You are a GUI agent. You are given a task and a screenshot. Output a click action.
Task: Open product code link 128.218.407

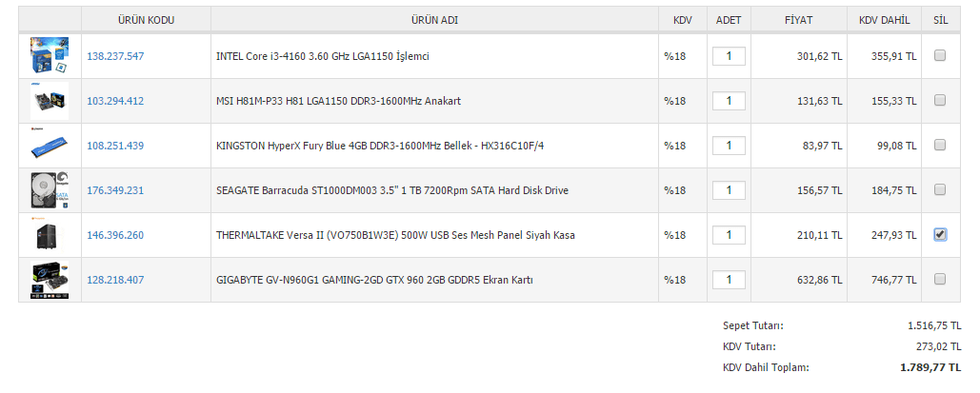coord(115,280)
